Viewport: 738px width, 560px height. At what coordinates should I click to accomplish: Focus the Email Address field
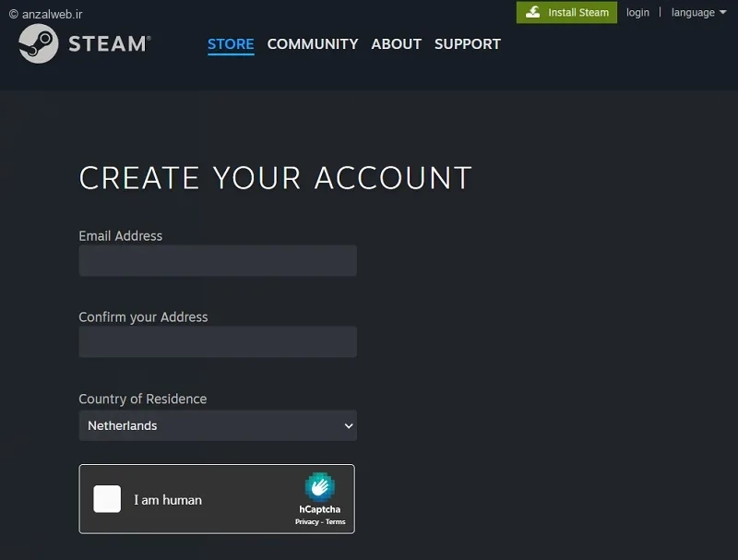click(218, 260)
